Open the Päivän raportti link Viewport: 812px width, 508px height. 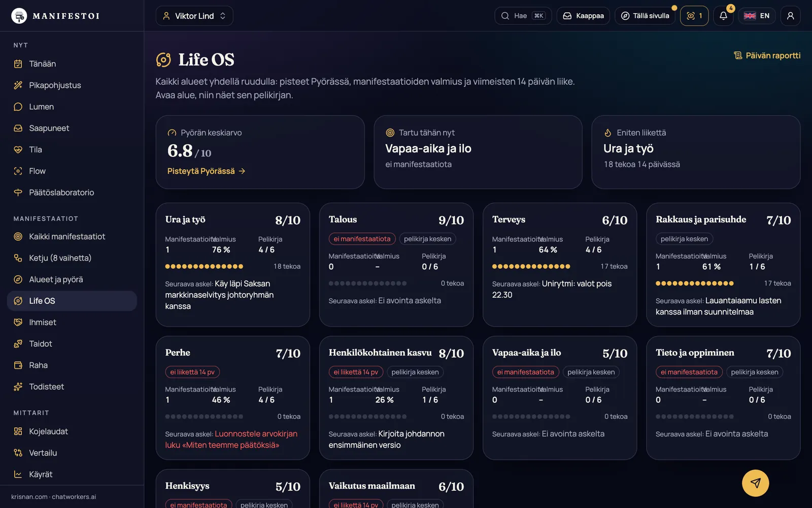click(x=767, y=55)
